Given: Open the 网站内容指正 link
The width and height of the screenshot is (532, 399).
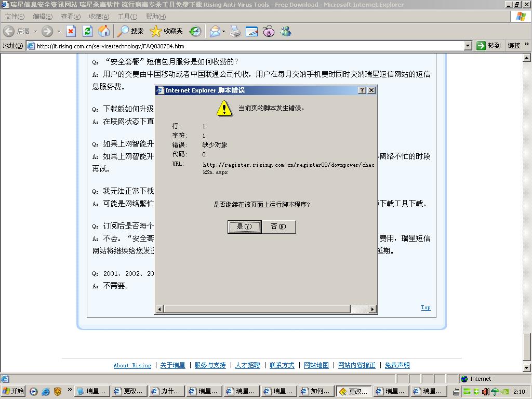Looking at the screenshot, I should tap(356, 365).
